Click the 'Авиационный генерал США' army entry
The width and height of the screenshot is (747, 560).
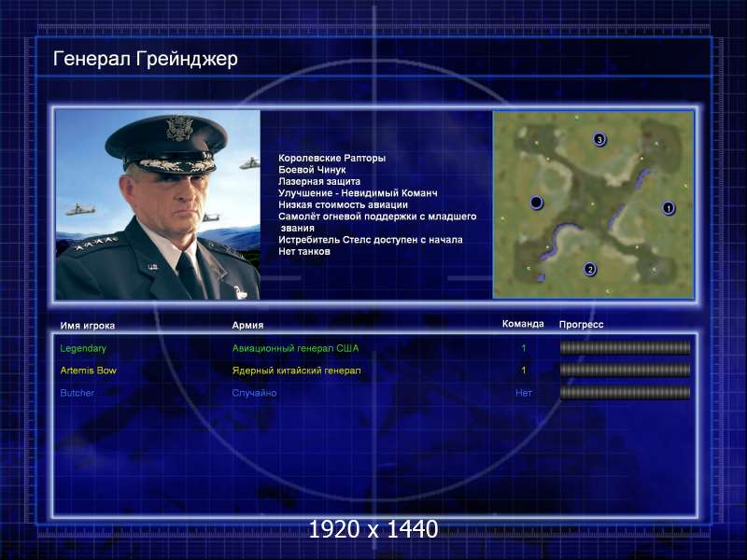click(x=295, y=348)
